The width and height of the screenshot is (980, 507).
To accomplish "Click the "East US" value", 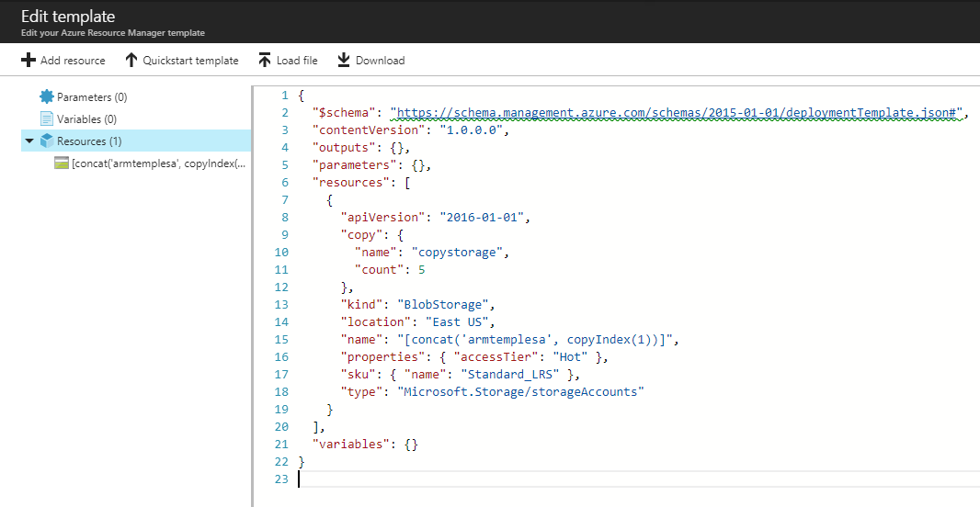I will [x=457, y=322].
